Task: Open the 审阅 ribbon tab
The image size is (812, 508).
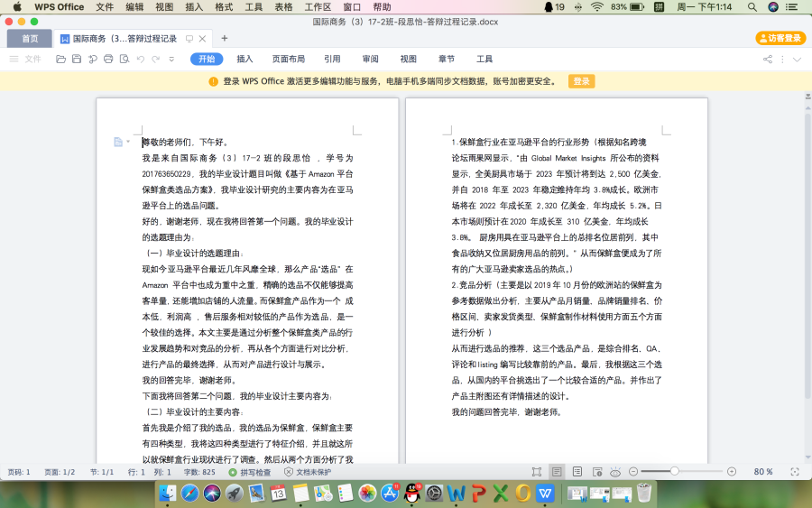Action: [370, 59]
